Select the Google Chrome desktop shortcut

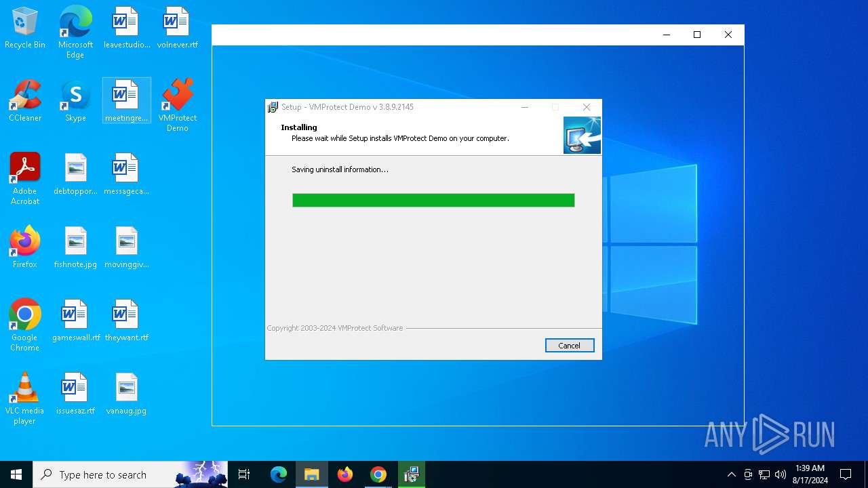click(x=25, y=325)
